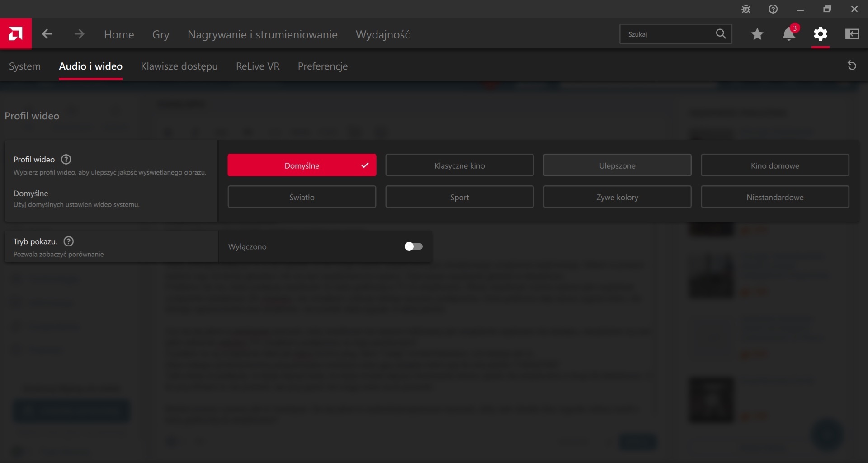The width and height of the screenshot is (868, 463).
Task: Choose the Kino domowe profile button
Action: 775,165
